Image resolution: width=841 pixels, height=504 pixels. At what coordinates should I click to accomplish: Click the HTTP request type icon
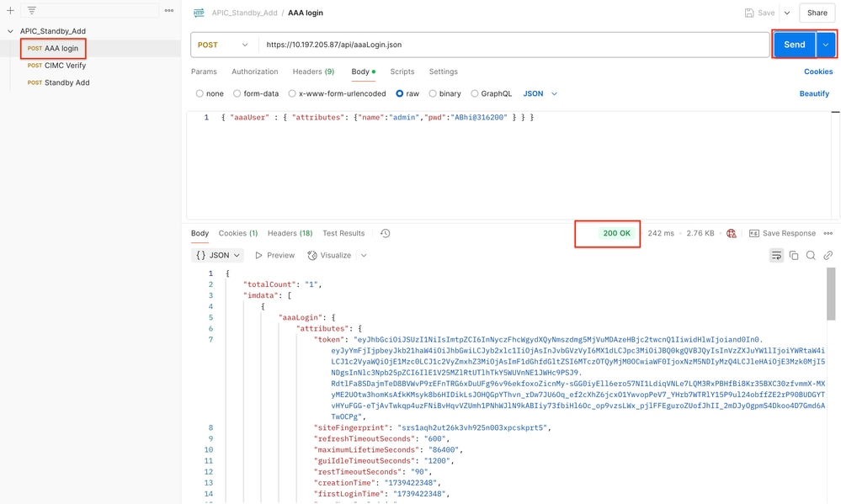click(x=199, y=13)
